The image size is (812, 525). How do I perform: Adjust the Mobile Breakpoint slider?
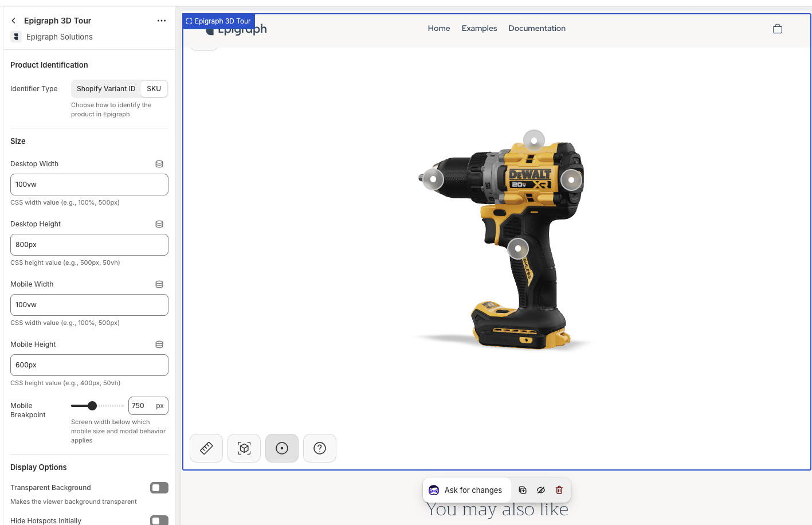coord(93,406)
